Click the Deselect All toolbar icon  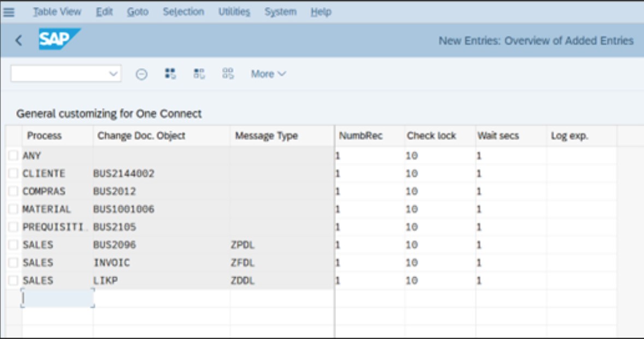click(x=228, y=74)
